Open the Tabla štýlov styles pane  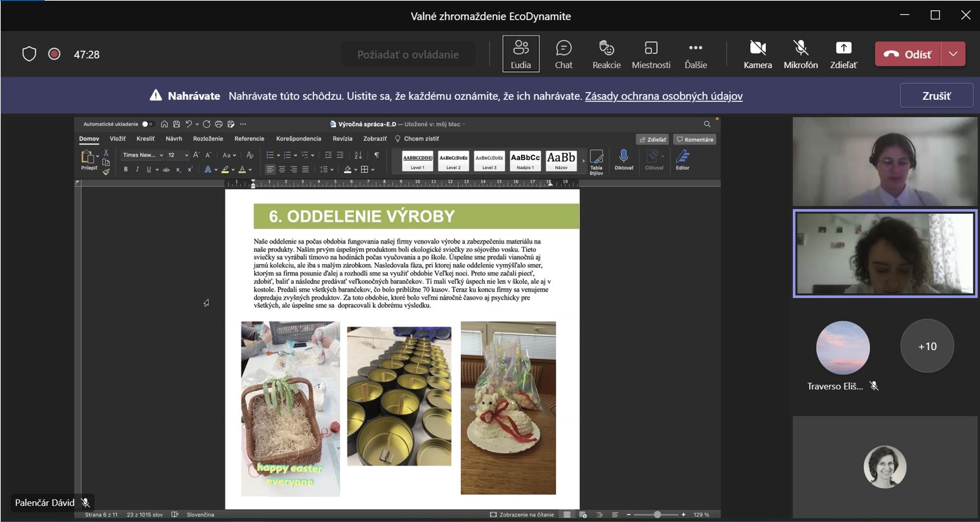[596, 162]
